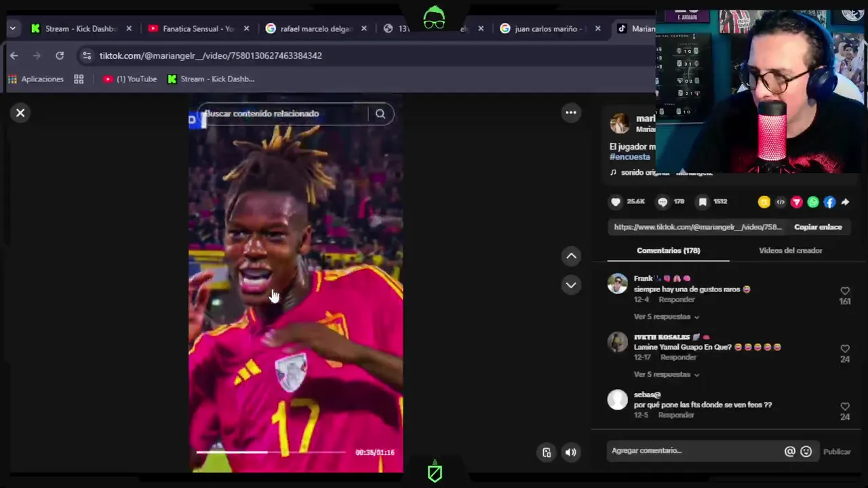Open Frank's profile avatar
Viewport: 868px width, 488px height.
(x=618, y=284)
